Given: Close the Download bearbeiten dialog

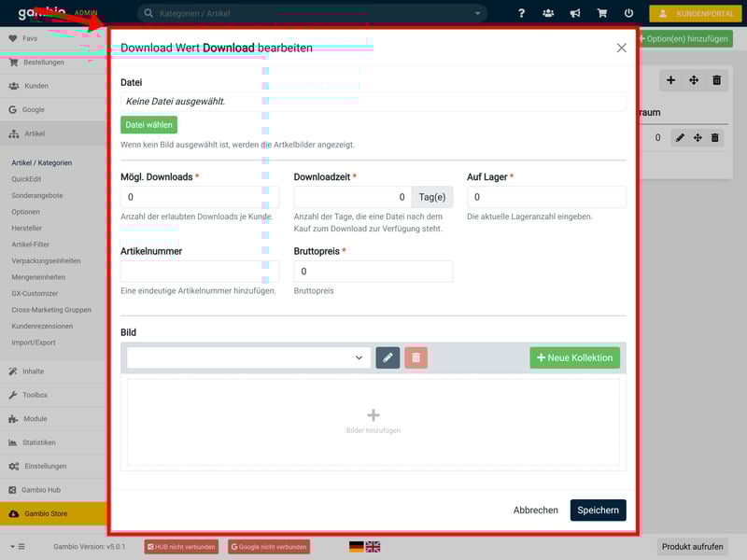Looking at the screenshot, I should 621,48.
